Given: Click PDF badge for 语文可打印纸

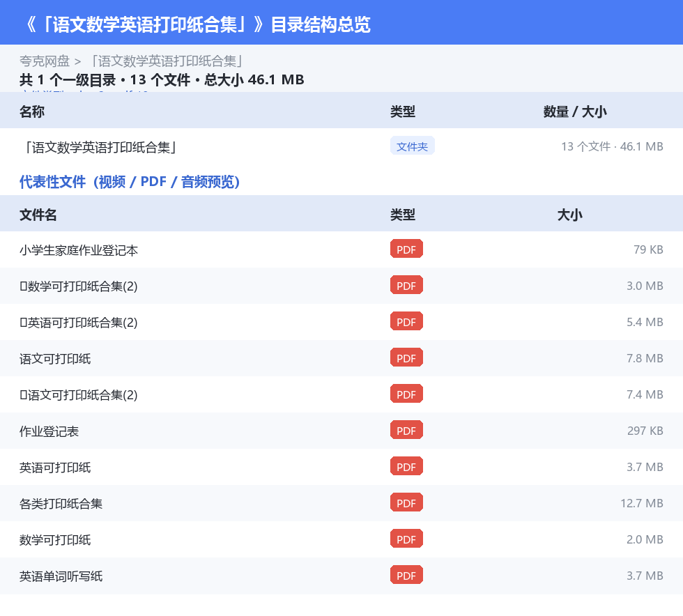Looking at the screenshot, I should (x=406, y=357).
